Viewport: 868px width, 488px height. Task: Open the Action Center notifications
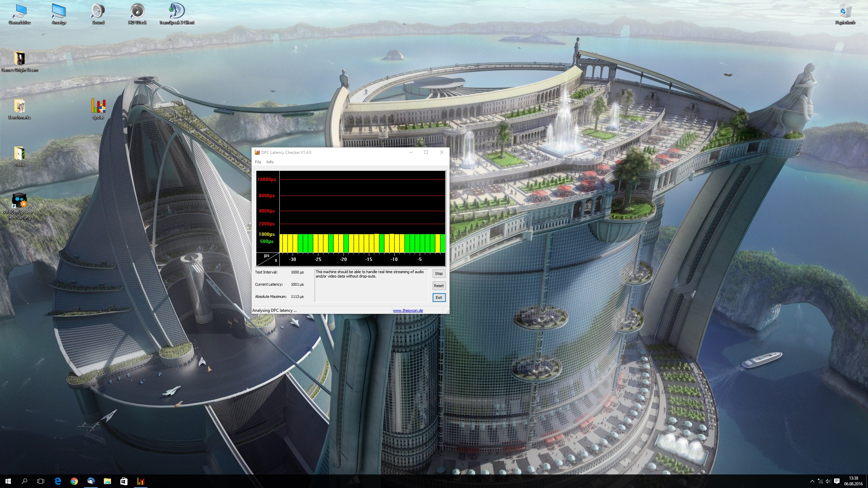(x=837, y=481)
